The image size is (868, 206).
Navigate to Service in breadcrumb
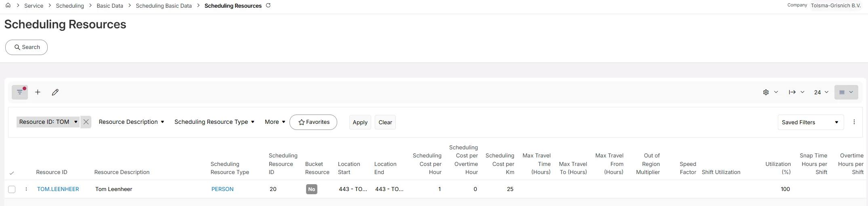[x=34, y=6]
